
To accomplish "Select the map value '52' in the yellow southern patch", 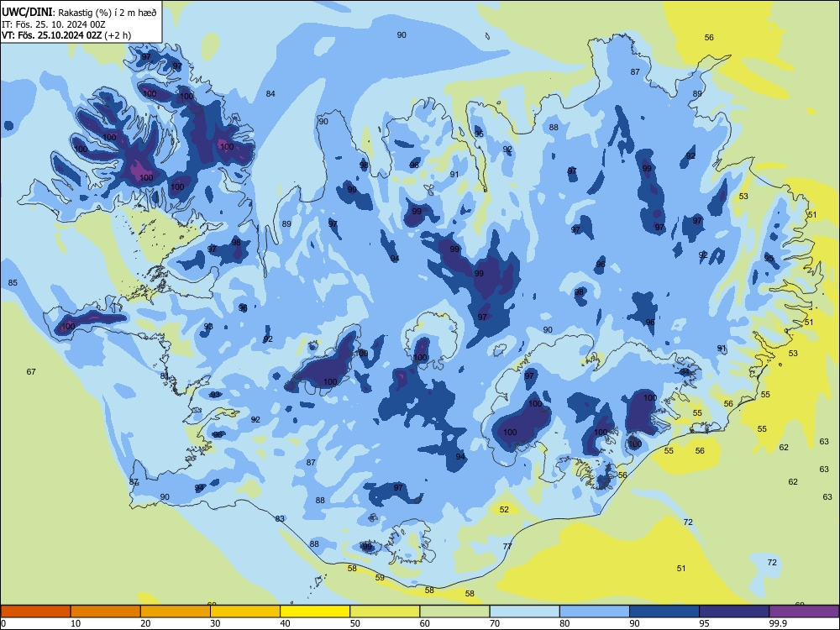I will (x=504, y=510).
